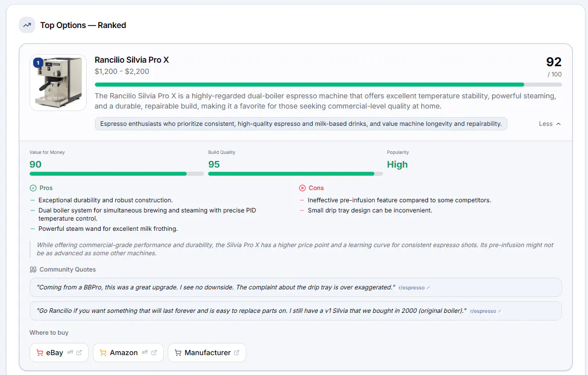
Task: Click 'Ineffective pre-infusion feature' con line
Action: coord(399,200)
